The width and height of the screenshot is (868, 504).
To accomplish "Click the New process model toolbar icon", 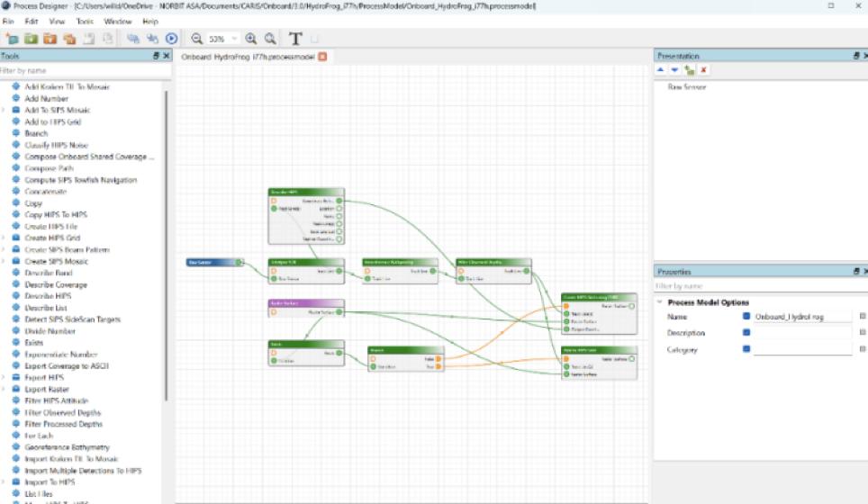I will click(x=12, y=39).
